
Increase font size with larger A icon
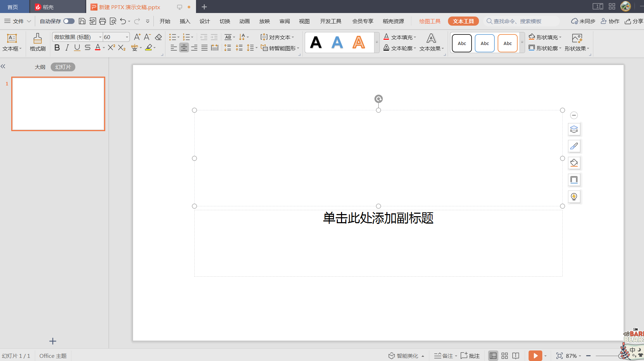coord(137,37)
